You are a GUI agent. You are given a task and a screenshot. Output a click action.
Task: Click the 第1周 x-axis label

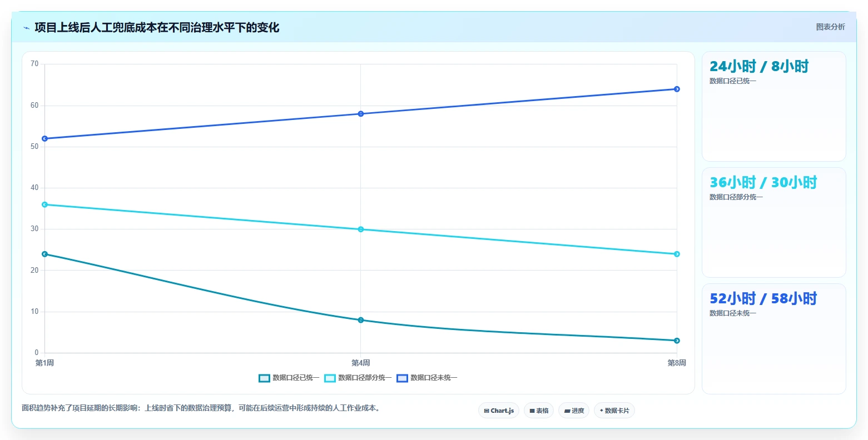coord(44,363)
